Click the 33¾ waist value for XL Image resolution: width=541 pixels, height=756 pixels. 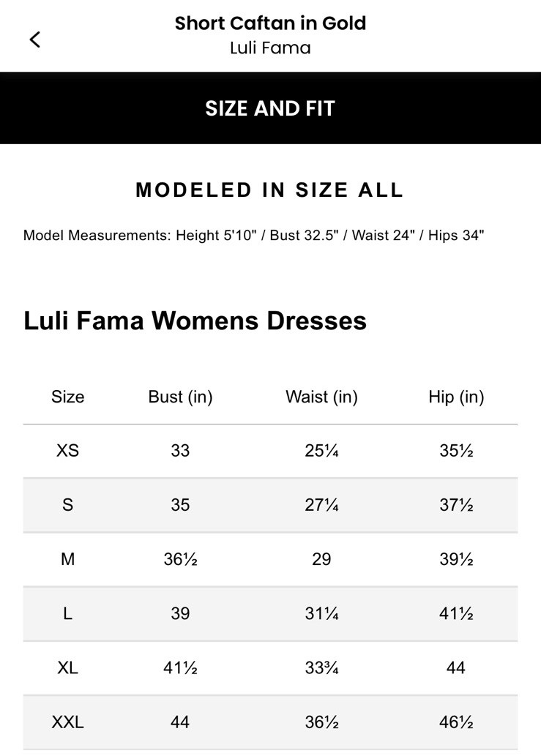click(x=321, y=668)
